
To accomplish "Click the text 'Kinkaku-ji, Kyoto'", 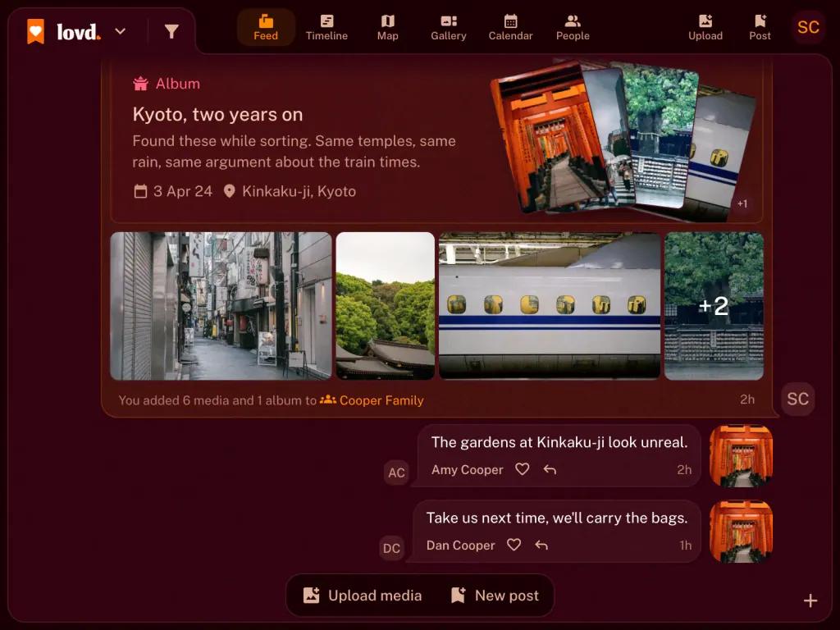I will (299, 191).
